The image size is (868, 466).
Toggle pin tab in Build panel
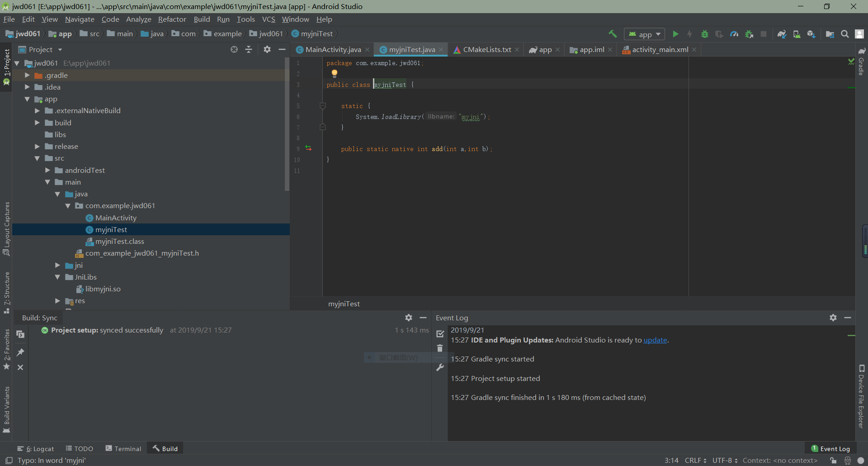[x=20, y=352]
